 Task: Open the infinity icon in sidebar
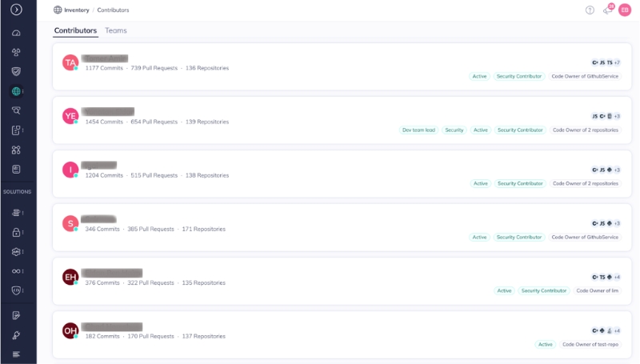[16, 271]
